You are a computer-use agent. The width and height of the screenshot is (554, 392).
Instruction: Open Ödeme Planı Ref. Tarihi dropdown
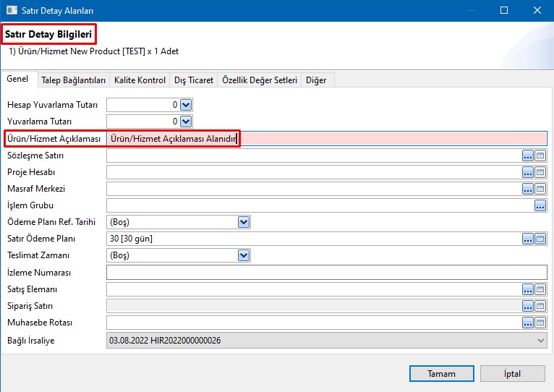coord(244,222)
